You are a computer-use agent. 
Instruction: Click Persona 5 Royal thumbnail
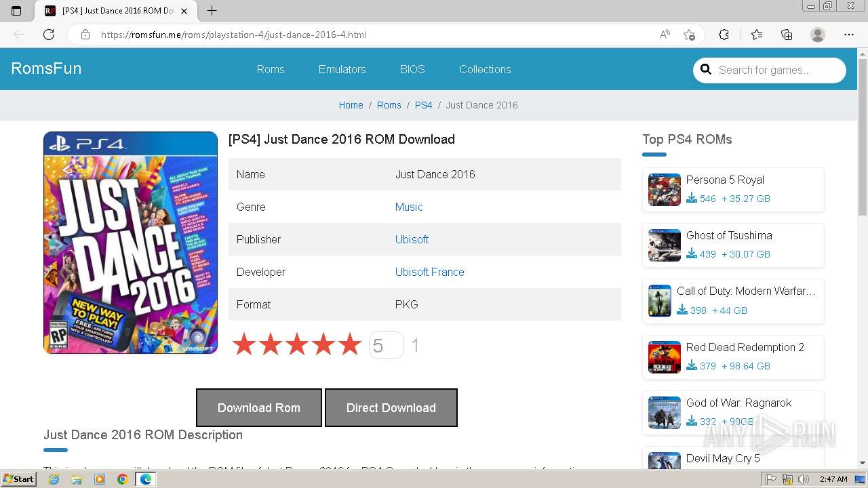pos(665,190)
